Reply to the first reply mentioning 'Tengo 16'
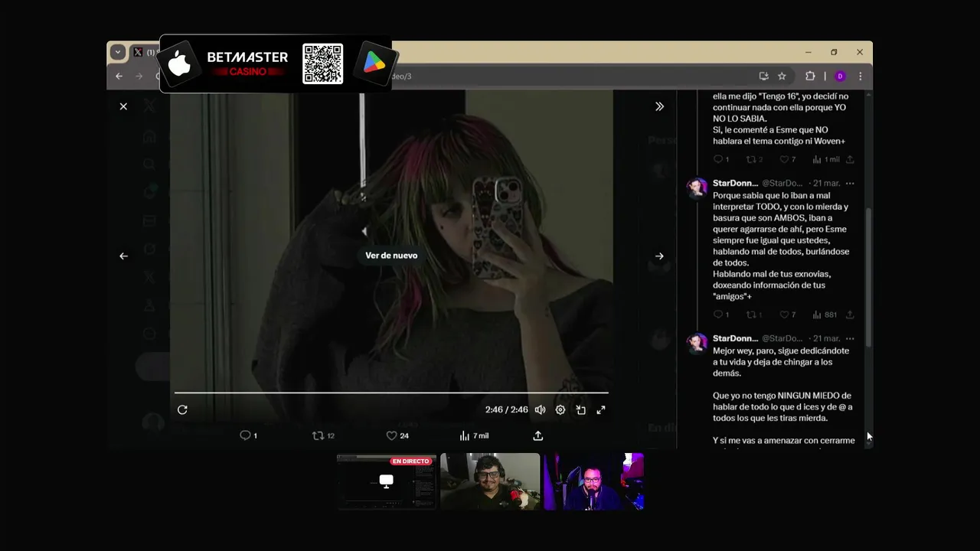This screenshot has width=980, height=551. click(x=720, y=159)
